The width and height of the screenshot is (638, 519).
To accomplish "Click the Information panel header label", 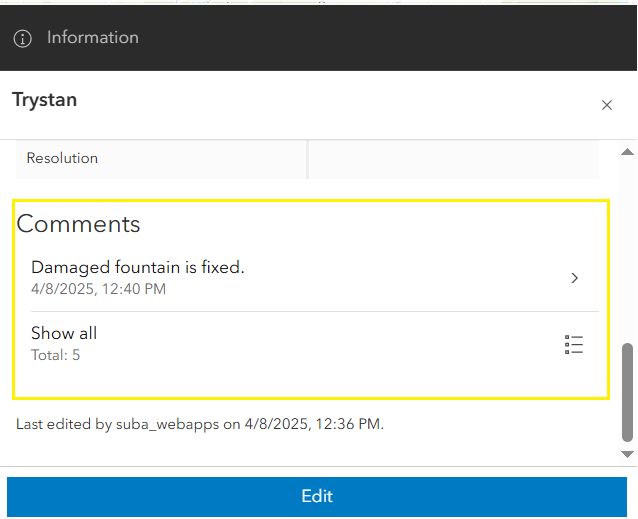I will [93, 38].
